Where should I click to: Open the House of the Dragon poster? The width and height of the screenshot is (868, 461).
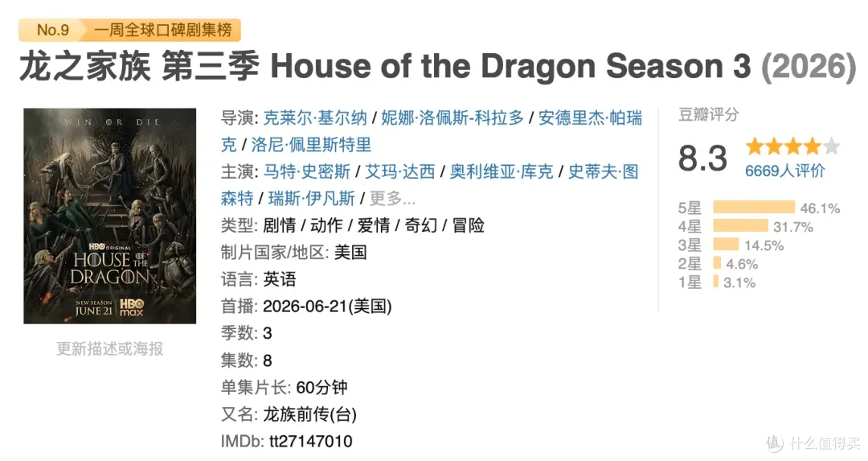[x=109, y=216]
